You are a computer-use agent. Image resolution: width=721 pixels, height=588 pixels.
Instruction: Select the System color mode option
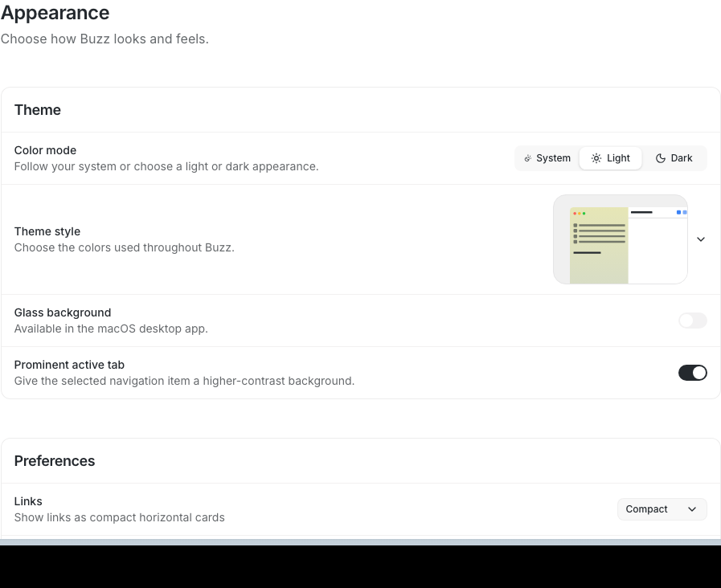click(x=547, y=158)
